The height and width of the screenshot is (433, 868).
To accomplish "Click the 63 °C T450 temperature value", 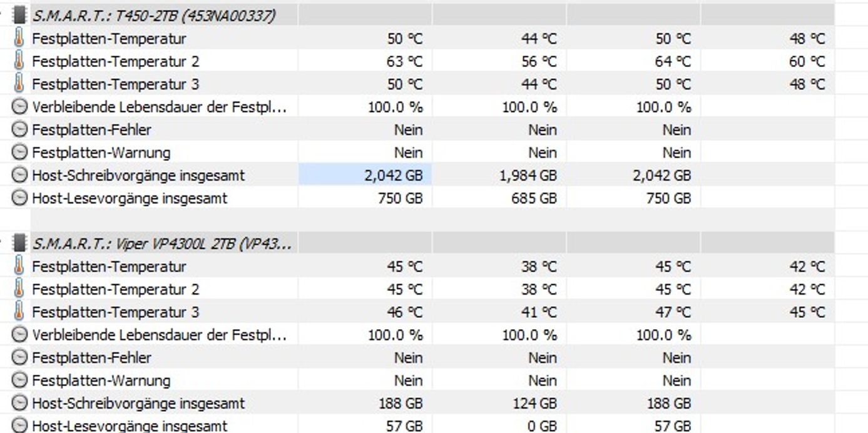I will (404, 61).
